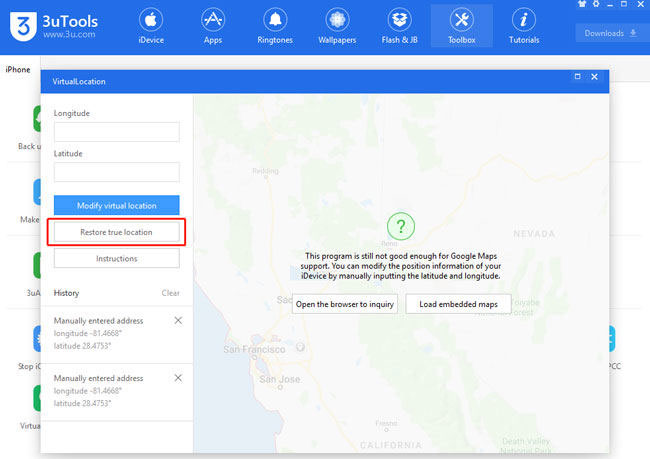Click the shirt skin icon in title bar
Viewport: 650px width, 459px height.
pyautogui.click(x=582, y=4)
